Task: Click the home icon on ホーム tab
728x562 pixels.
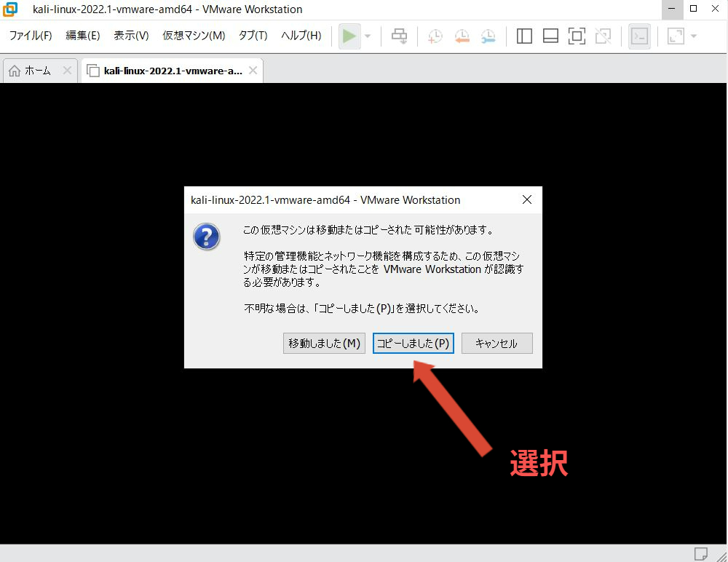Action: click(15, 71)
